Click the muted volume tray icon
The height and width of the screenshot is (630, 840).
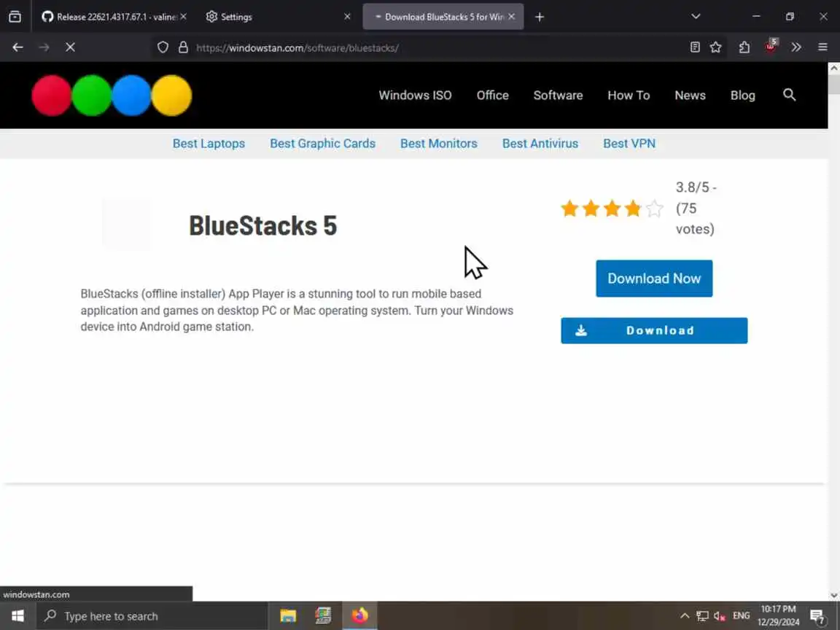720,616
